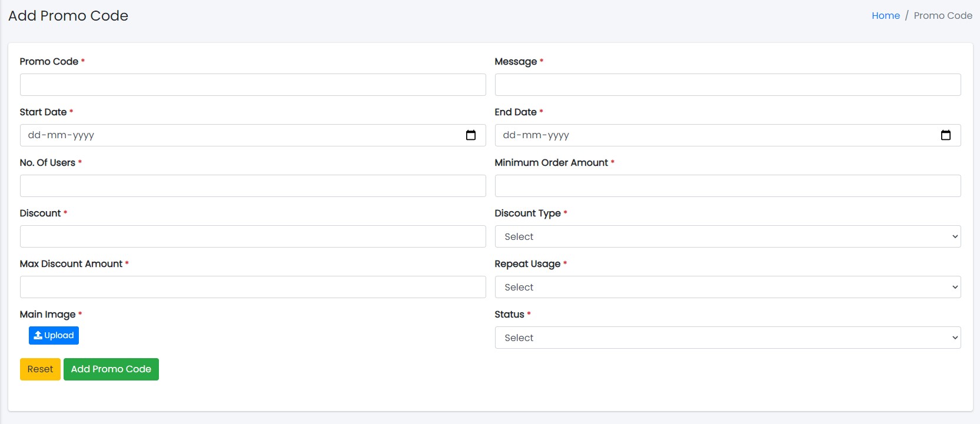Viewport: 980px width, 424px height.
Task: Click into the Message input field
Action: (727, 85)
